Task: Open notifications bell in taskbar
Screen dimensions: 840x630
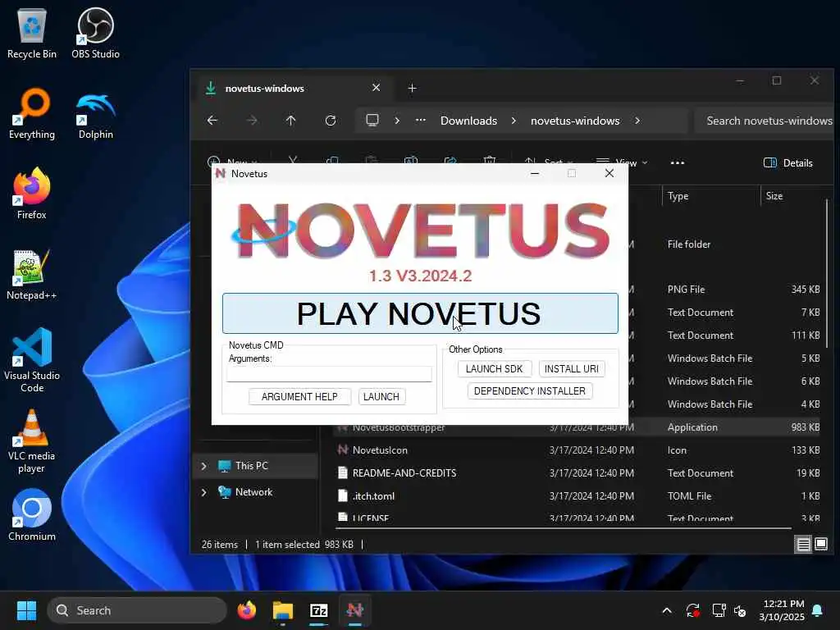Action: (x=818, y=610)
